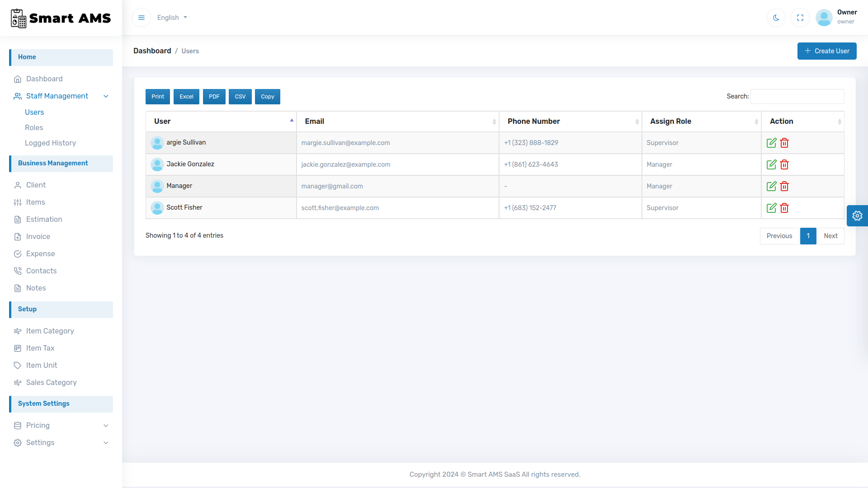The width and height of the screenshot is (868, 488).
Task: Click the edit icon for Scott Fisher
Action: pyautogui.click(x=771, y=208)
